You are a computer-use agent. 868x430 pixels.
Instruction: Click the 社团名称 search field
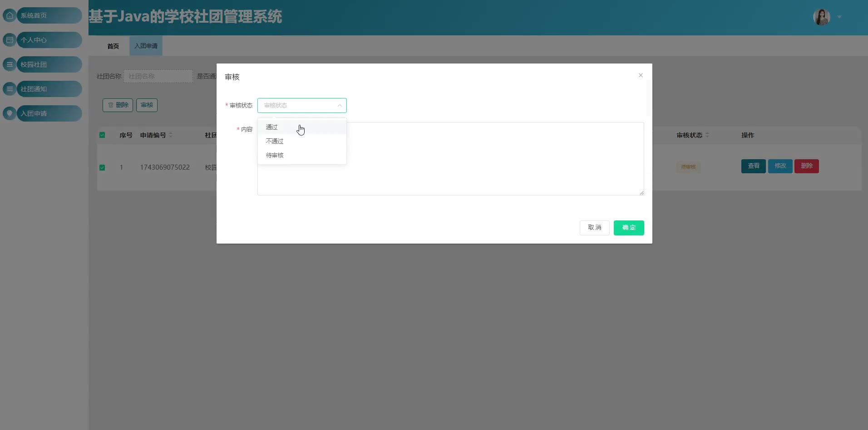pos(158,76)
